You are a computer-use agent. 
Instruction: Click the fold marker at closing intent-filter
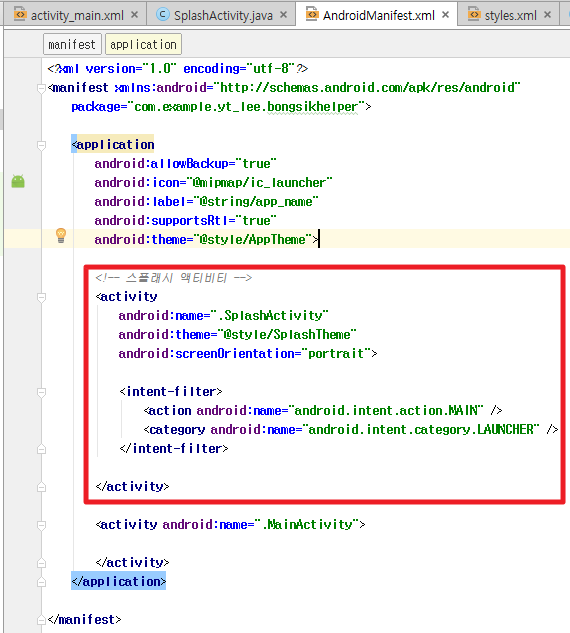pyautogui.click(x=41, y=449)
